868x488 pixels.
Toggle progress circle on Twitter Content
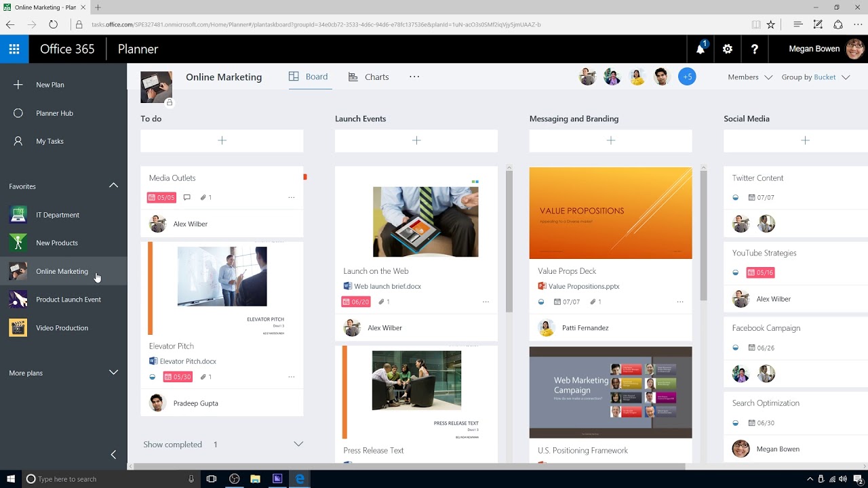(736, 198)
